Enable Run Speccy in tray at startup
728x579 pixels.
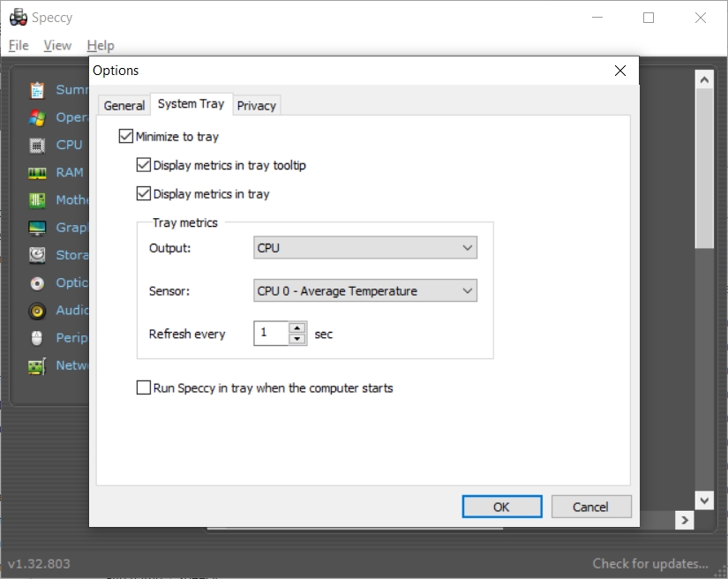144,387
